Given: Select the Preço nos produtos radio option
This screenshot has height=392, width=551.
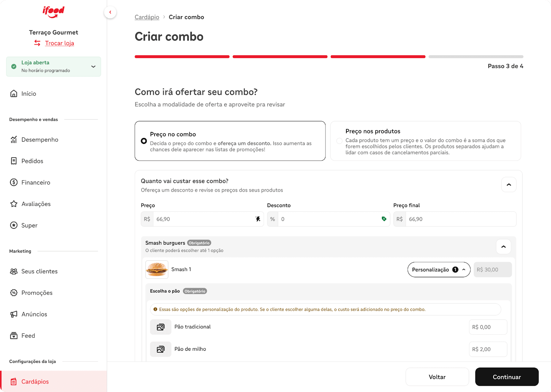Looking at the screenshot, I should click(340, 141).
